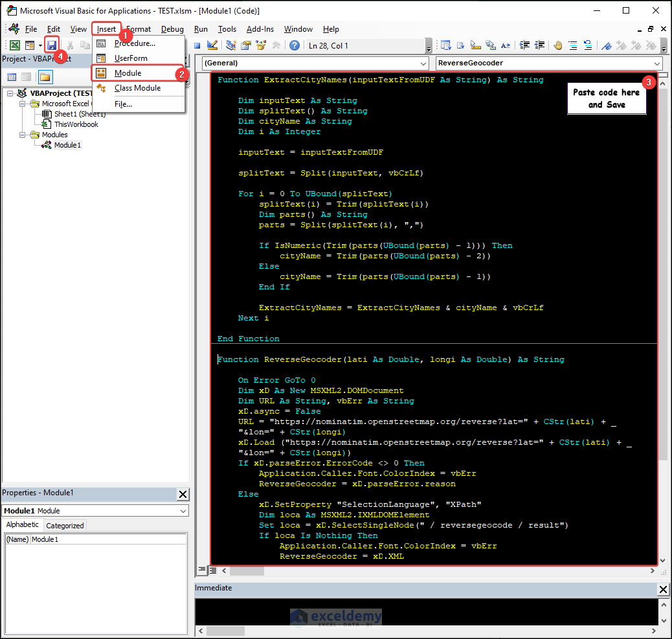
Task: Click View Code icon in Project panel
Action: 12,77
